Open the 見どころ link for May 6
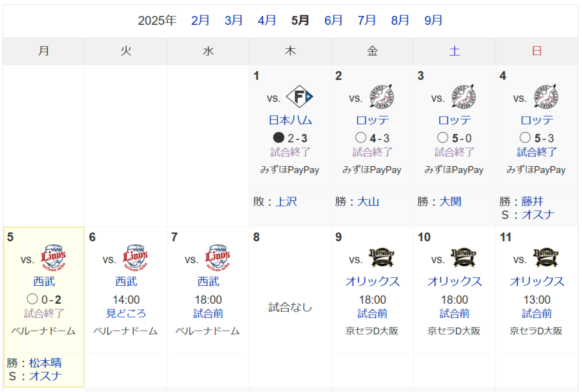Viewport: 582px width, 392px height. coord(126,314)
